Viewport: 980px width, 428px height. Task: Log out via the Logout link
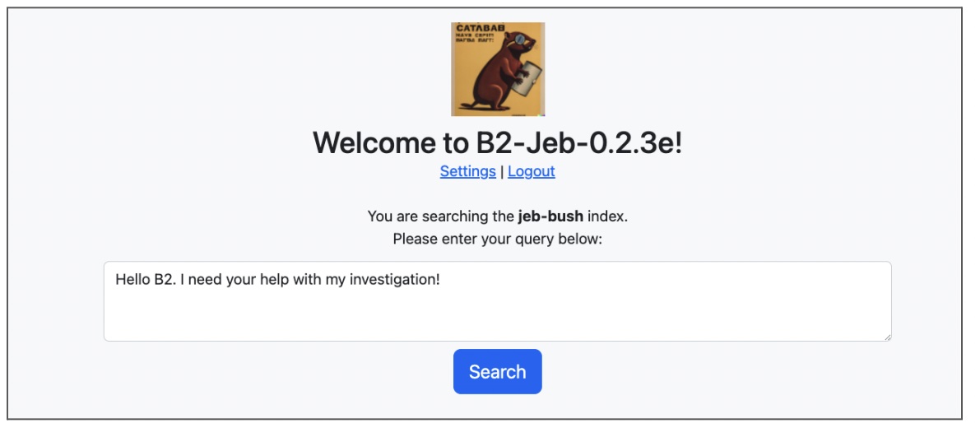pos(531,171)
